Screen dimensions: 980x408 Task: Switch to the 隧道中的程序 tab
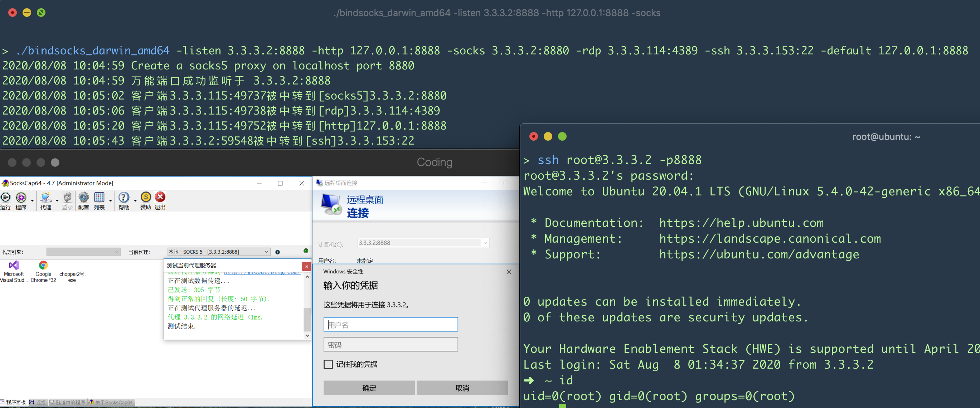coord(67,402)
